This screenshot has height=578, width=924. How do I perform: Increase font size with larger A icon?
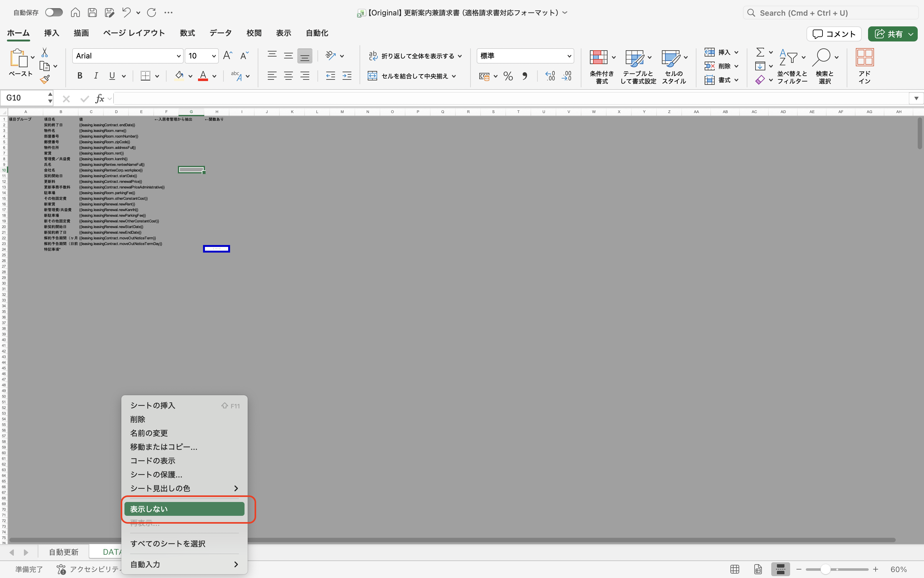(x=228, y=56)
